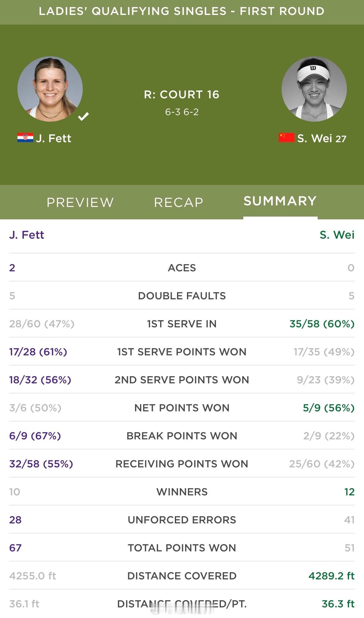Select the Double Faults stat row
This screenshot has height=618, width=364.
tap(182, 296)
